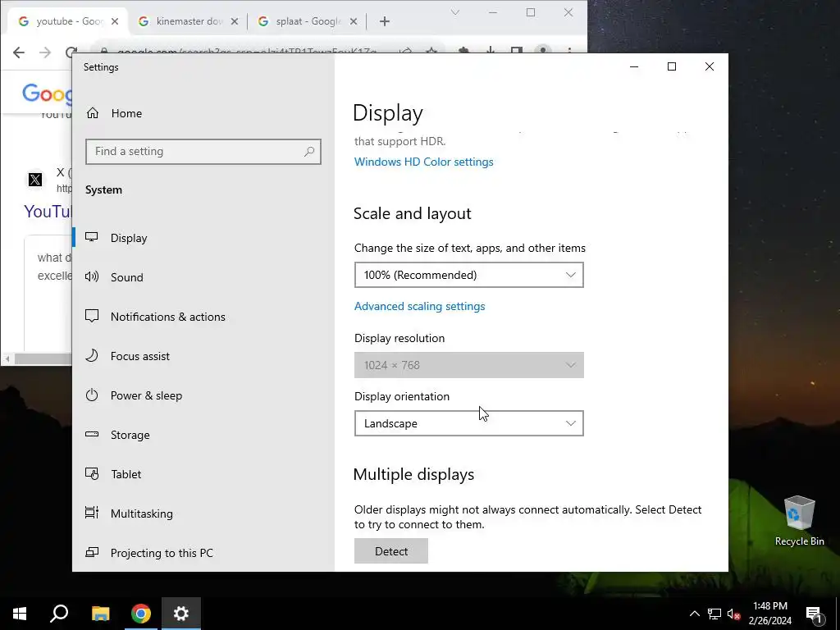Open the notification center icon

pos(814,614)
